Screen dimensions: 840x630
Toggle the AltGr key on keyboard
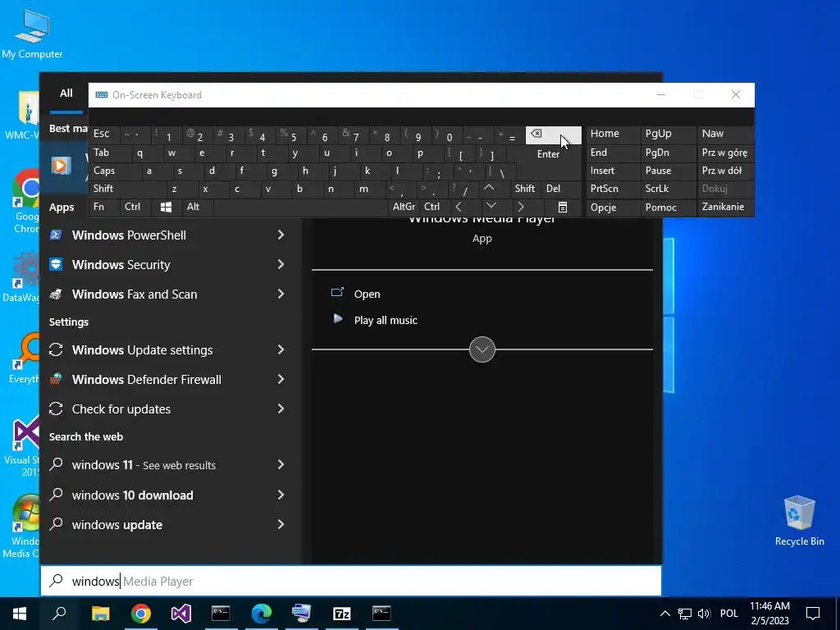tap(404, 207)
